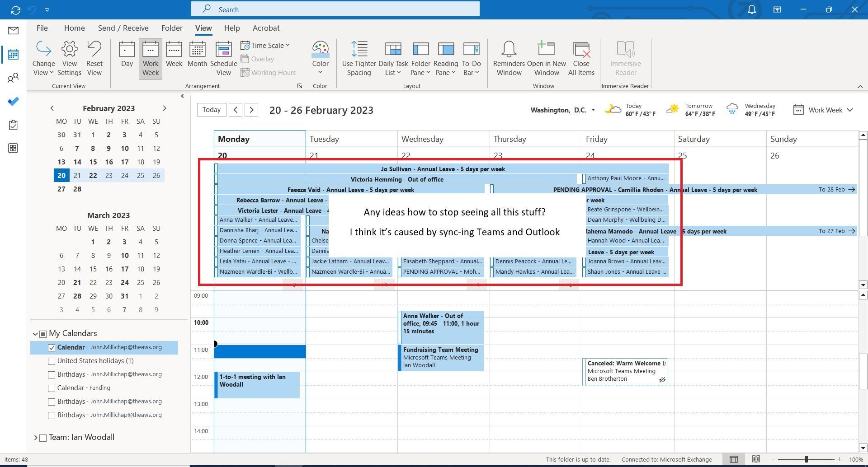The height and width of the screenshot is (467, 868).
Task: Click the Today button
Action: [211, 109]
